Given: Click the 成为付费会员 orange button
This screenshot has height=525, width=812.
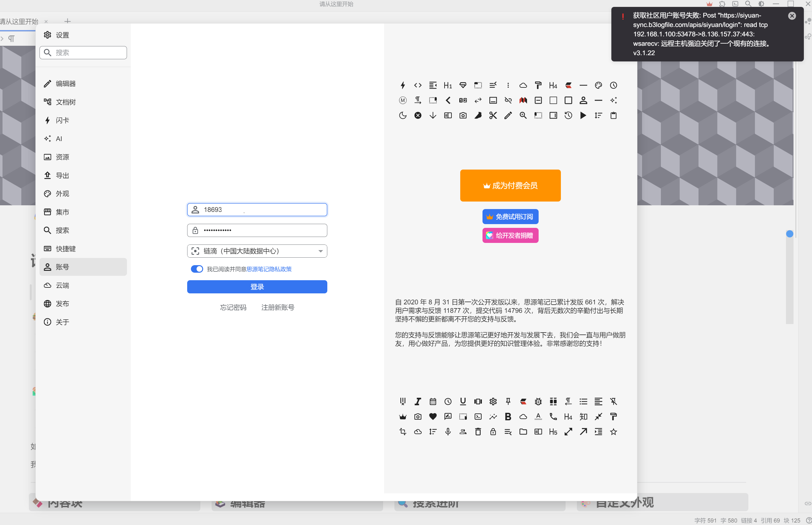Looking at the screenshot, I should coord(510,186).
